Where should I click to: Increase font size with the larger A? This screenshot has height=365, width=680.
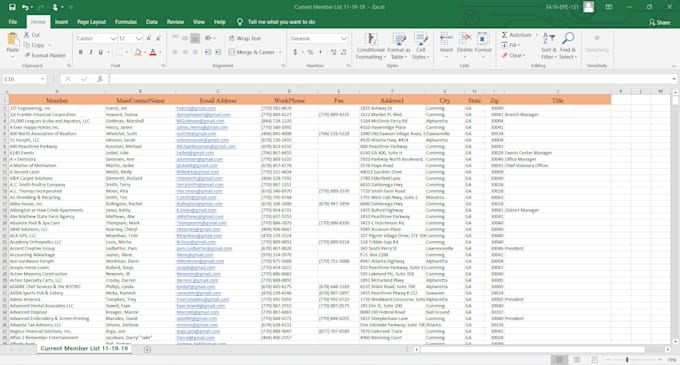point(148,39)
